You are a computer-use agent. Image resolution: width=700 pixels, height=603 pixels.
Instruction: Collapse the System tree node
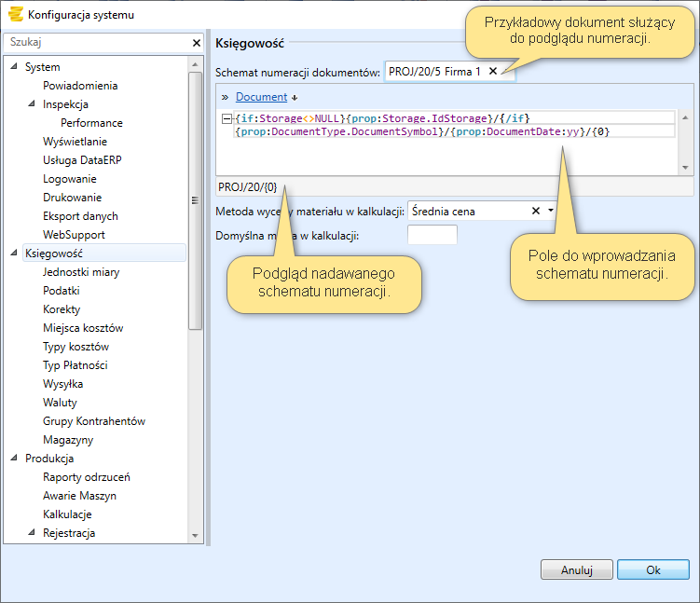click(14, 67)
